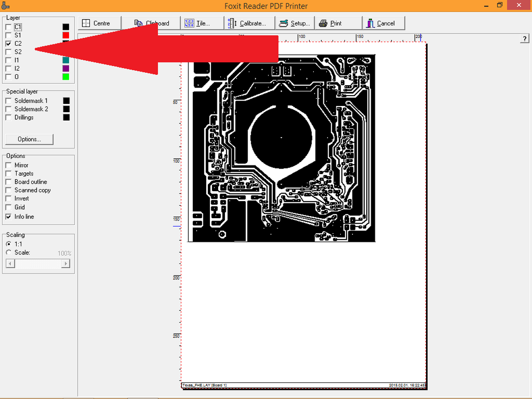The height and width of the screenshot is (399, 532).
Task: Change the I2 layer purple color swatch
Action: click(66, 69)
